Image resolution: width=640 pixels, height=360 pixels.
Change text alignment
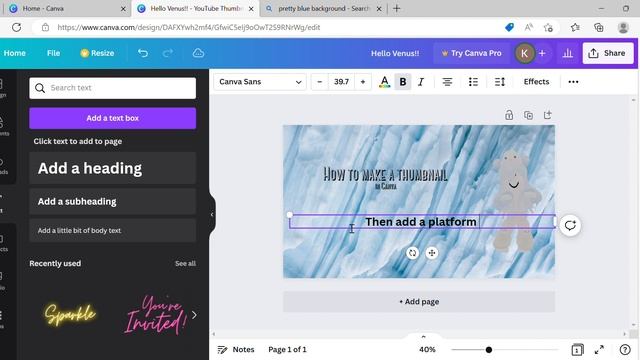(447, 82)
